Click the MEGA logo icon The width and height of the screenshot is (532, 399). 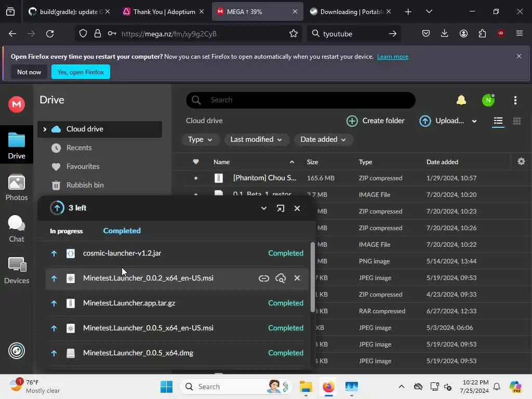coord(17,104)
